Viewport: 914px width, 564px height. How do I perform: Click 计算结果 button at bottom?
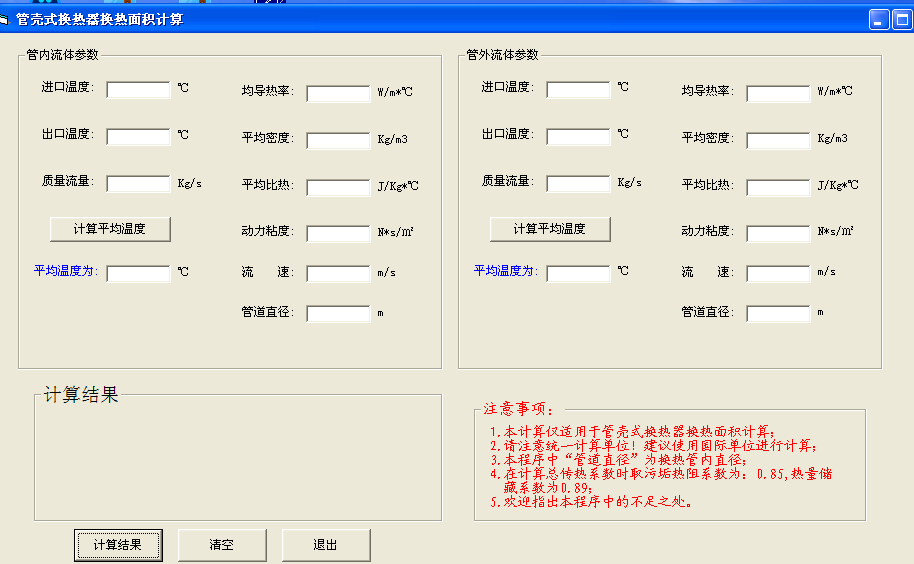(x=118, y=545)
